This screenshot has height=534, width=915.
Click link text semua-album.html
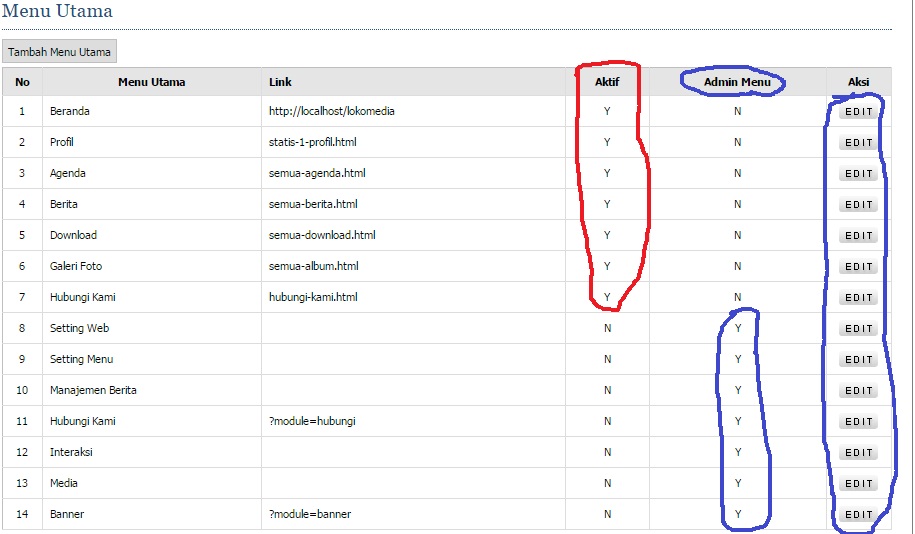click(x=313, y=266)
